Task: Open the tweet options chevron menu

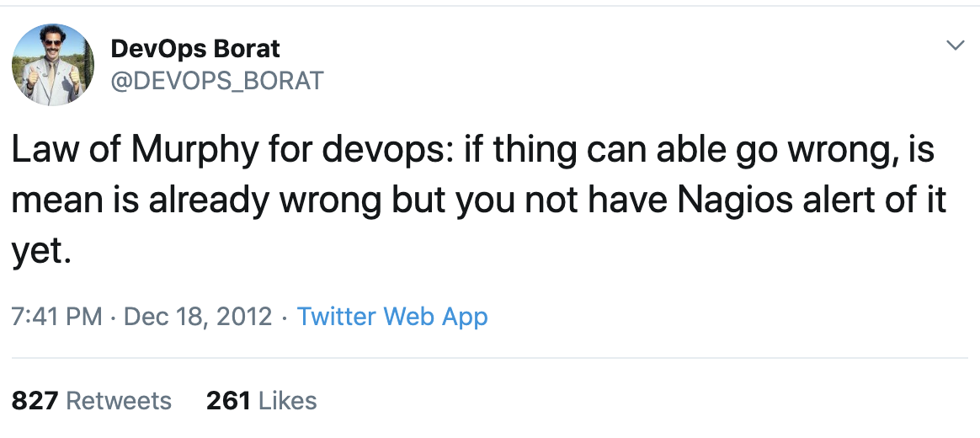Action: tap(955, 45)
